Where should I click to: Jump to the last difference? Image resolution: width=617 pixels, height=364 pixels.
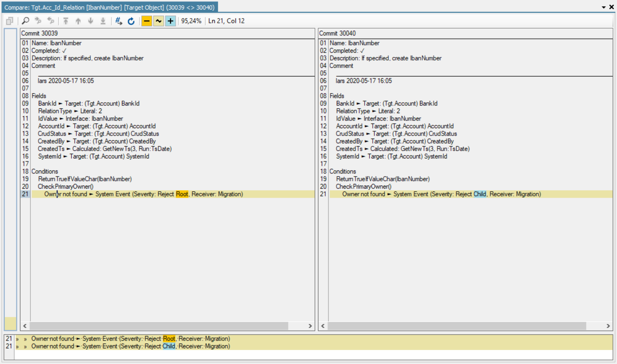tap(103, 21)
